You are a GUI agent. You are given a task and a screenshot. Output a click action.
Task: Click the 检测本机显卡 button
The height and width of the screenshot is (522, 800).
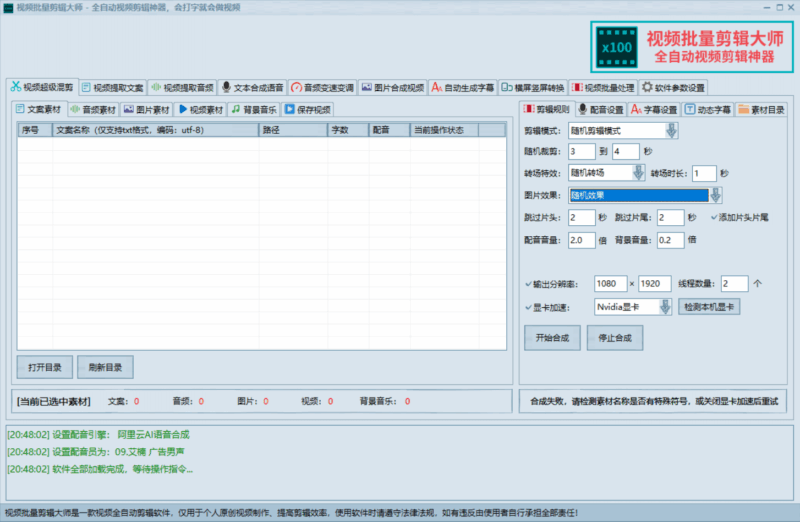coord(709,307)
